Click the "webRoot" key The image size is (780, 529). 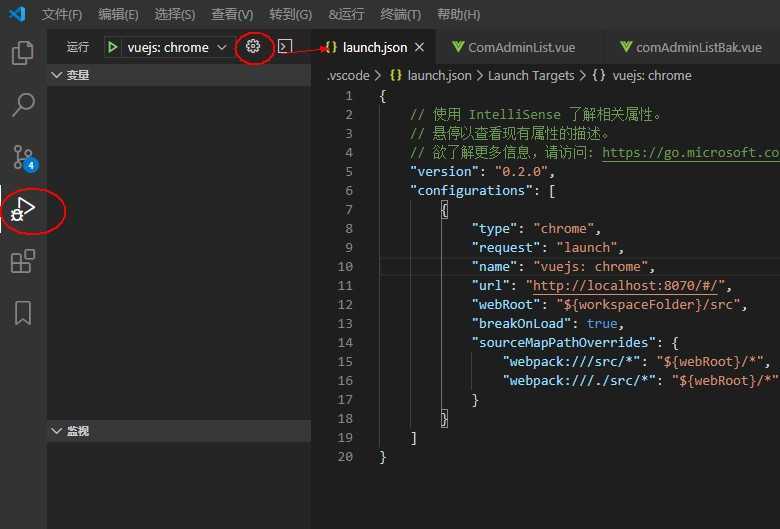pyautogui.click(x=506, y=304)
